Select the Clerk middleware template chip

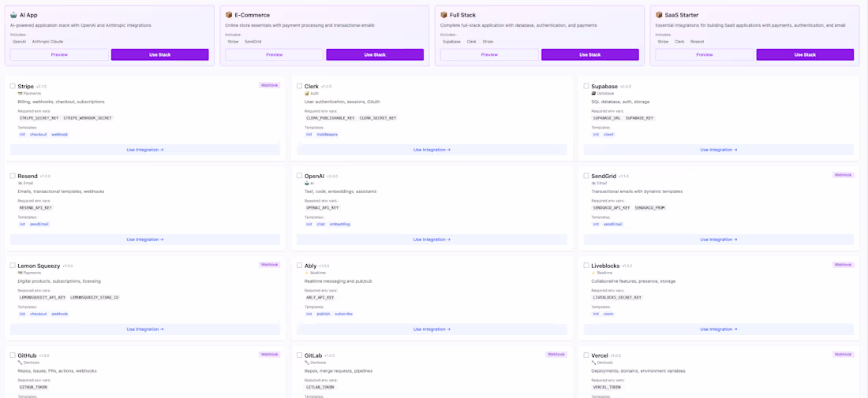click(327, 135)
